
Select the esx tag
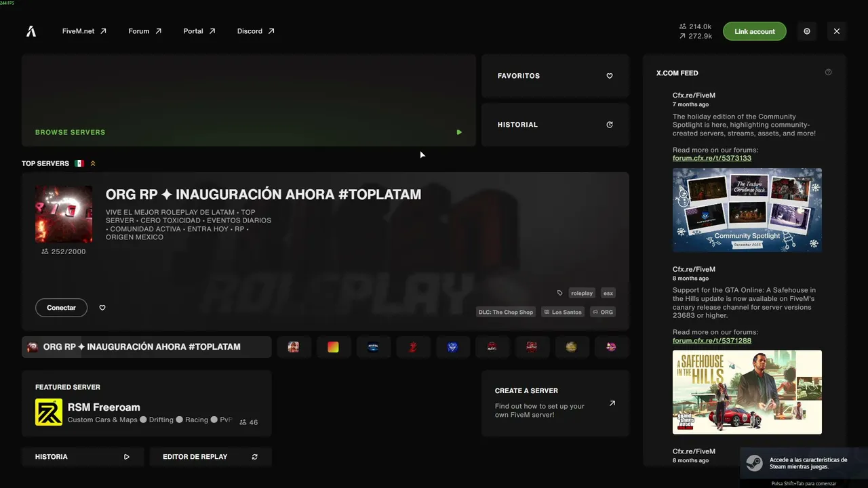click(608, 293)
